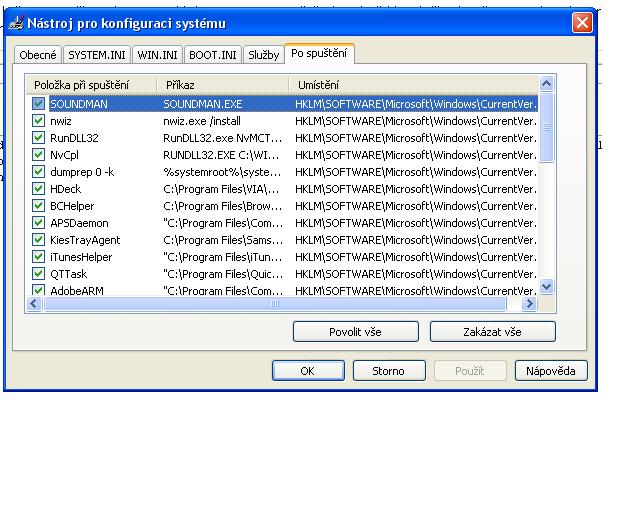Open the SYSTEM.INI tab
Screen dimensions: 640x512
(x=97, y=55)
